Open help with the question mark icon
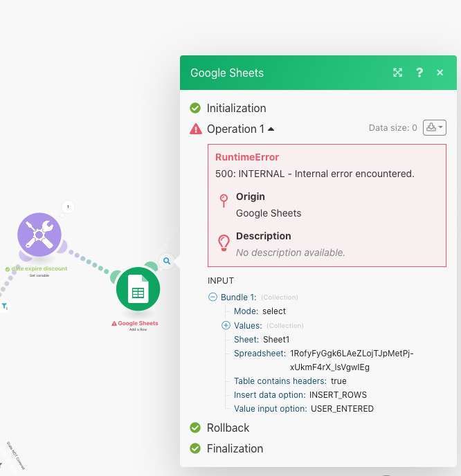 419,73
